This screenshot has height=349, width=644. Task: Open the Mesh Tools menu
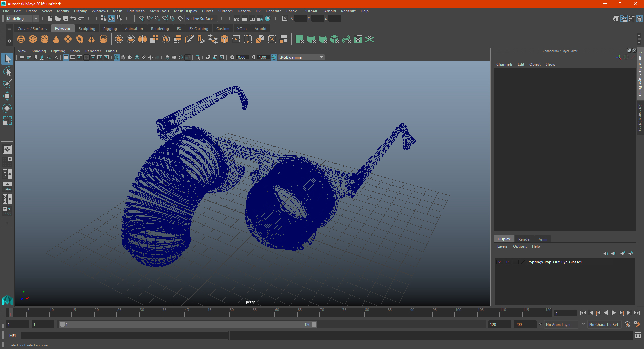(x=159, y=11)
